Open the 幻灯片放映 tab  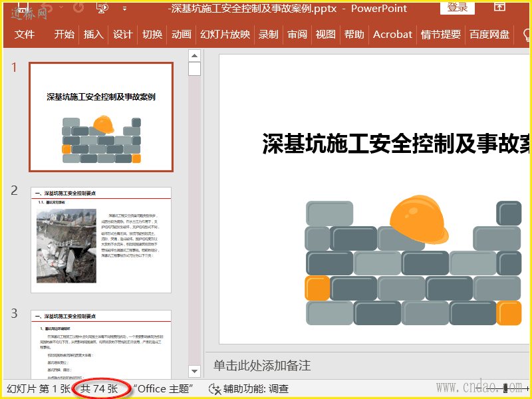coord(225,35)
